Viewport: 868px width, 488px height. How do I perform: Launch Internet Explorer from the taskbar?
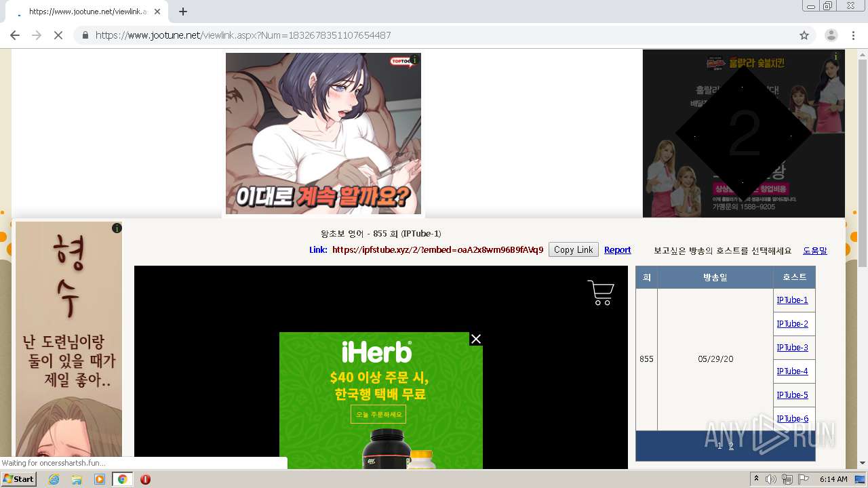pyautogui.click(x=54, y=479)
